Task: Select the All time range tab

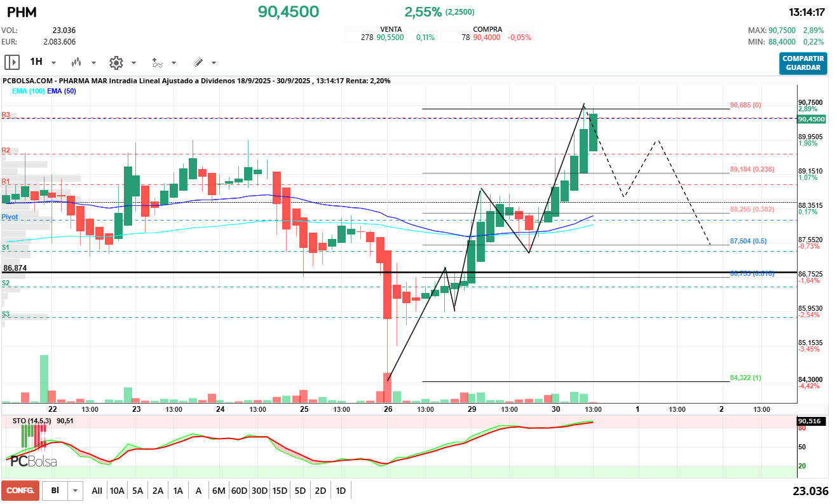Action: click(97, 491)
